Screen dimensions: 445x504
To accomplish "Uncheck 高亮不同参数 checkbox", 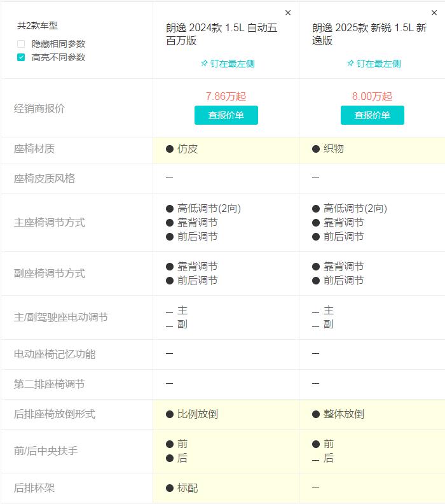I will [x=21, y=57].
